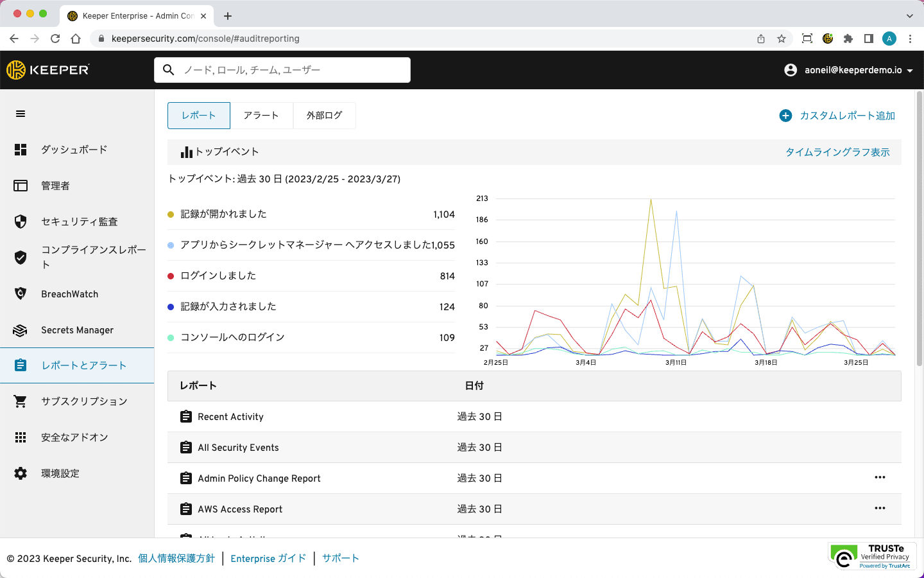
Task: Open the ダッシュボード dashboard icon
Action: click(21, 150)
